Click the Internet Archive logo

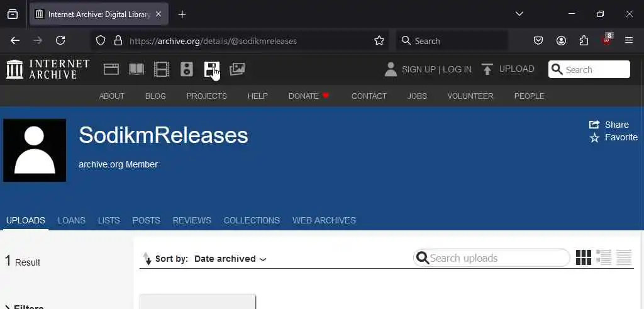pos(48,69)
